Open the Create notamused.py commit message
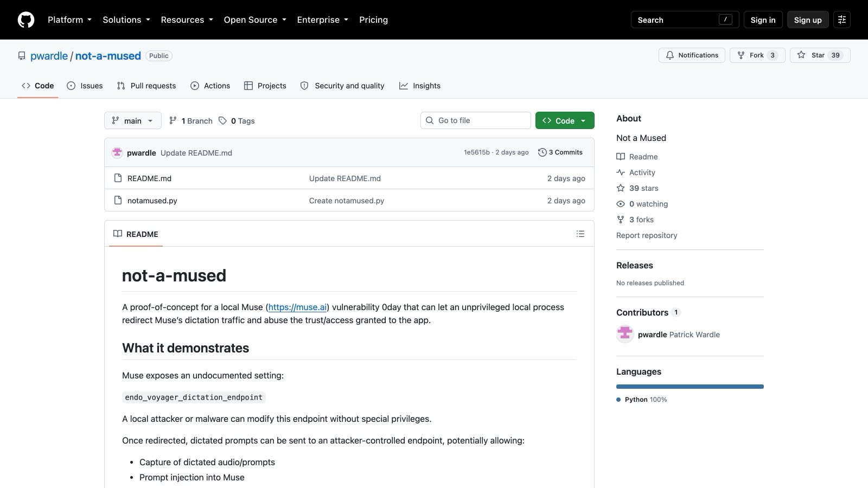Screen dimensions: 868x488 (x=347, y=201)
